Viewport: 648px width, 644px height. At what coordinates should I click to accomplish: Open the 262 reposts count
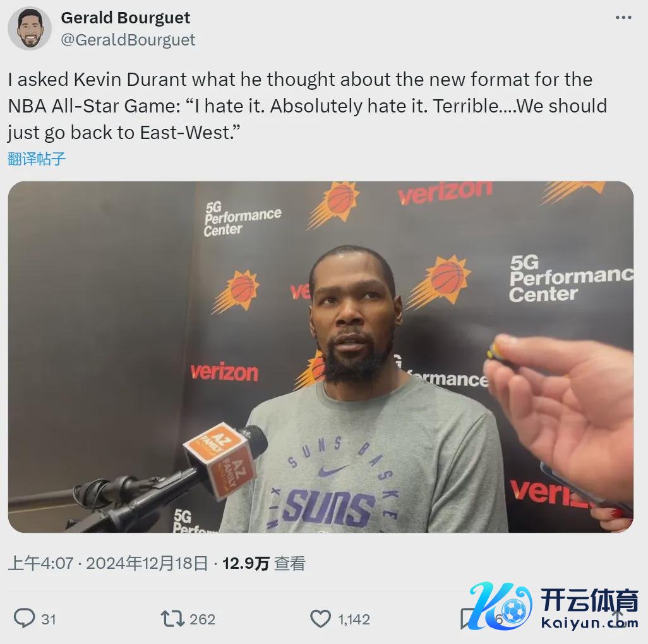tap(202, 619)
